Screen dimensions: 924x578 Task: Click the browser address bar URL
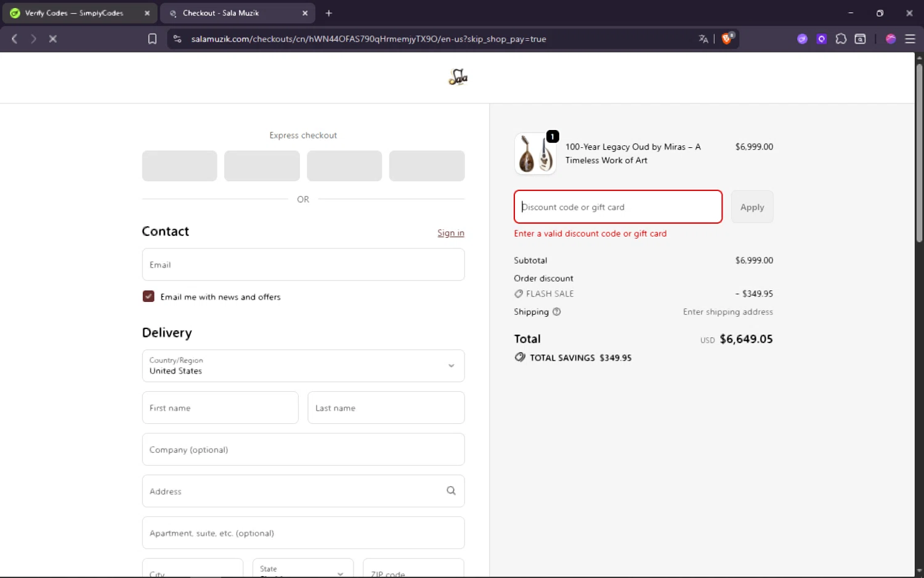pyautogui.click(x=368, y=39)
